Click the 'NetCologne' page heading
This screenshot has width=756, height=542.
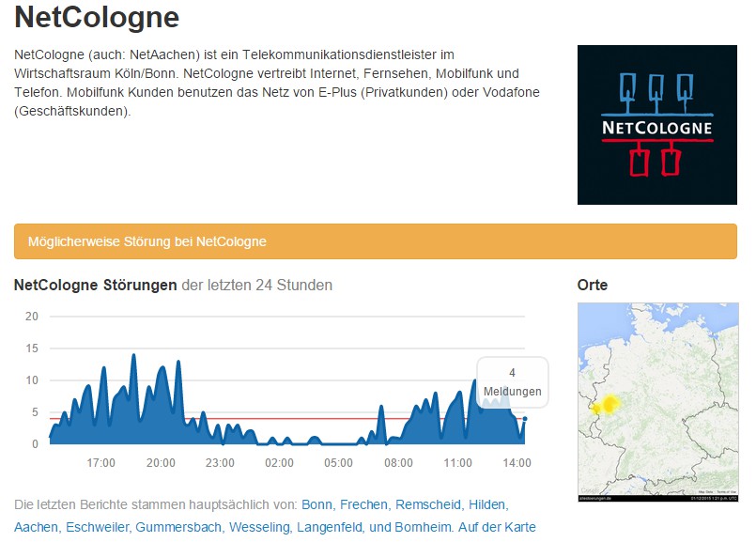pos(97,17)
